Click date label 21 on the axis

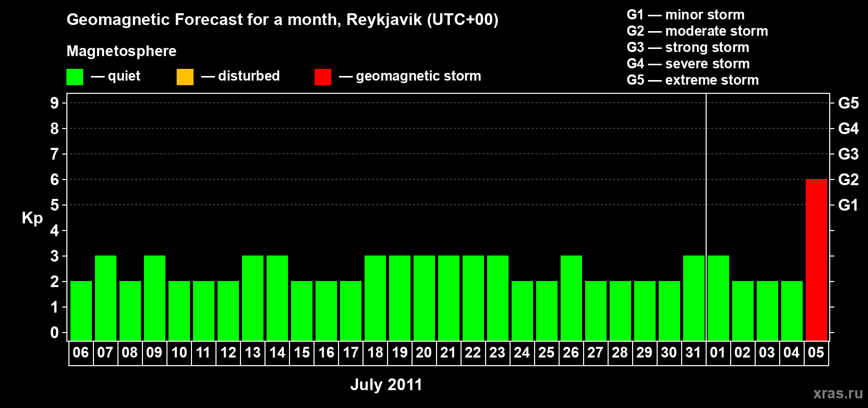tap(448, 352)
